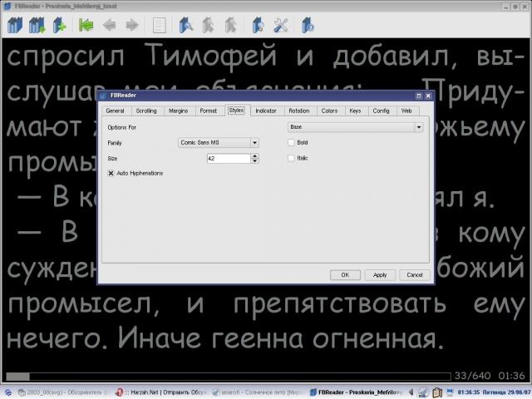The width and height of the screenshot is (532, 399).
Task: Click find next grayed icon
Action: point(230,25)
